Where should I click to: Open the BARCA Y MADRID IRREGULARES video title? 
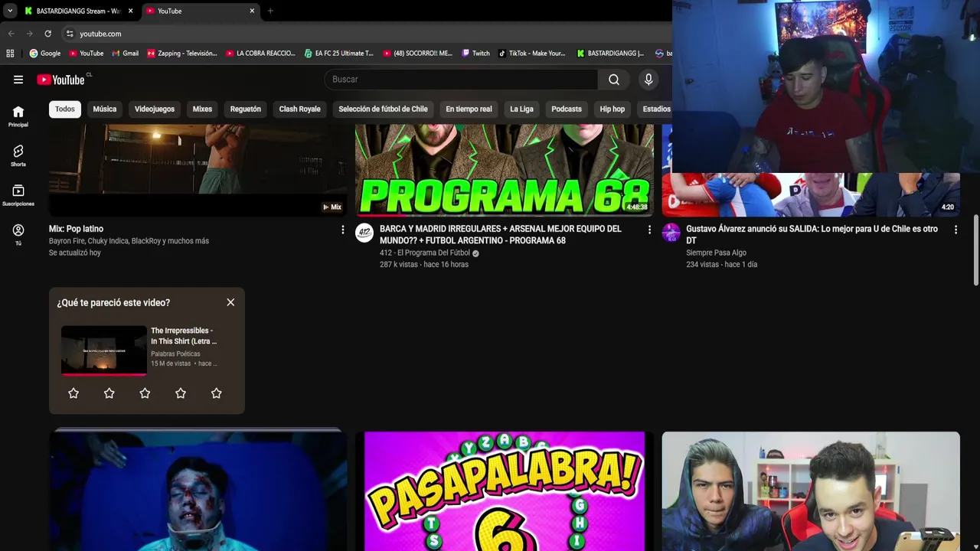coord(501,234)
